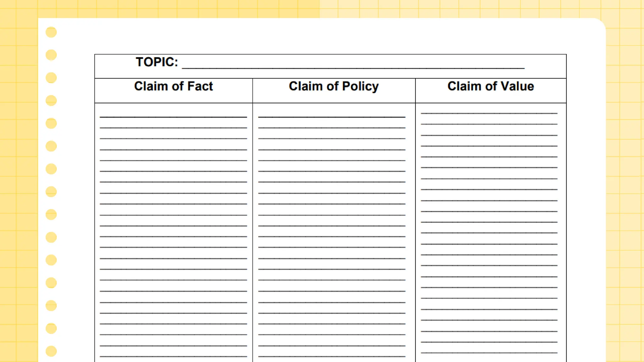Screen dimensions: 644x362
Task: Click the Claim of Fact heading
Action: click(x=173, y=86)
